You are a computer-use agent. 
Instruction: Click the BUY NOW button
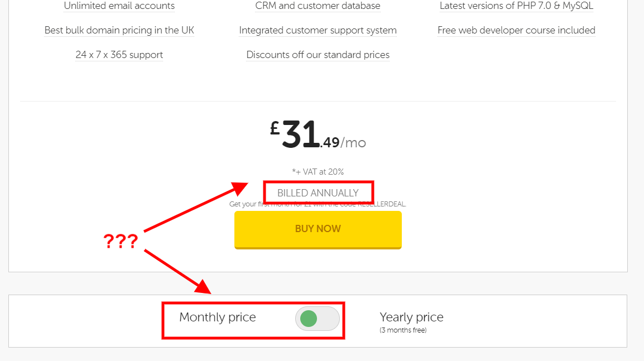click(x=318, y=229)
